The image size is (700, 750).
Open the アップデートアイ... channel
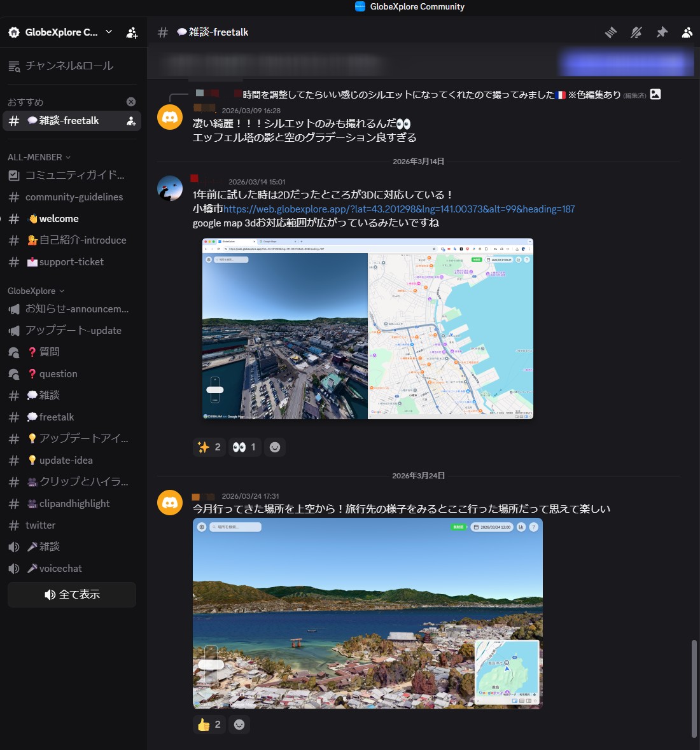coord(72,439)
